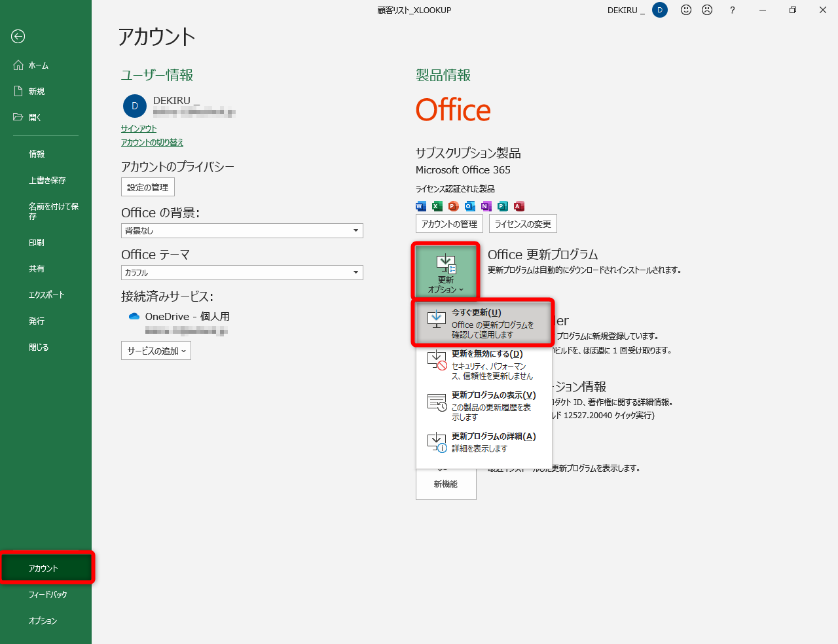
Task: Choose 更新プログラムの表示 from menu
Action: click(x=484, y=406)
